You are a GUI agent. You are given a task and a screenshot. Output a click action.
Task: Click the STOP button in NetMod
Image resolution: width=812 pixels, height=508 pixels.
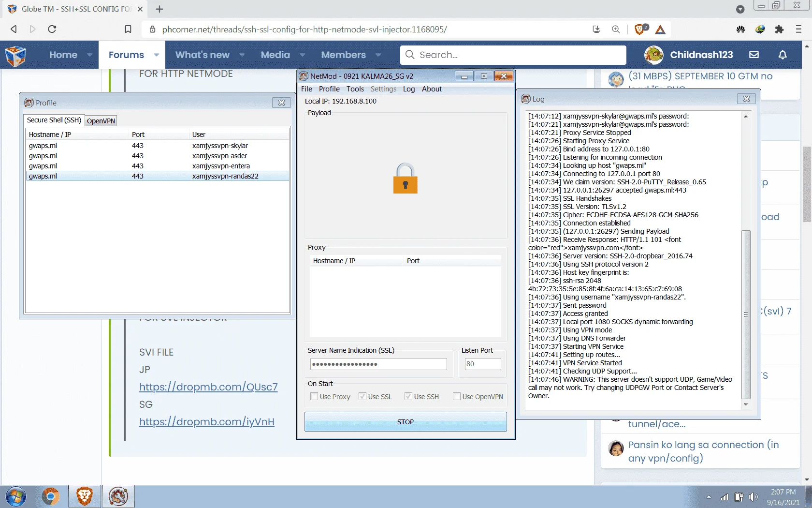(x=406, y=422)
